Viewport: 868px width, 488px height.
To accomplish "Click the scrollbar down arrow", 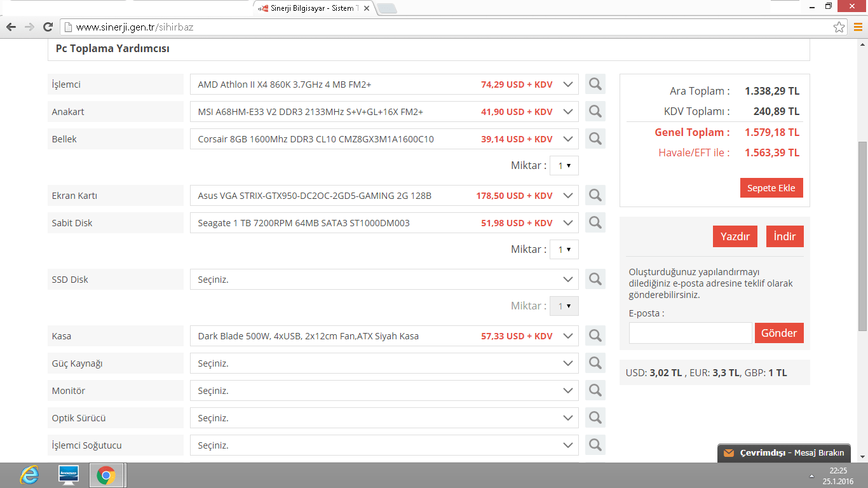I will (x=862, y=456).
